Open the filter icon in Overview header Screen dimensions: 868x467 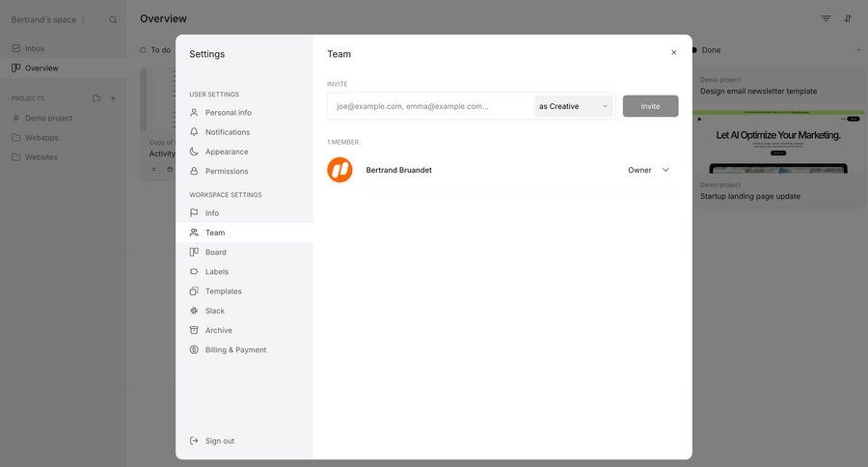(x=826, y=18)
